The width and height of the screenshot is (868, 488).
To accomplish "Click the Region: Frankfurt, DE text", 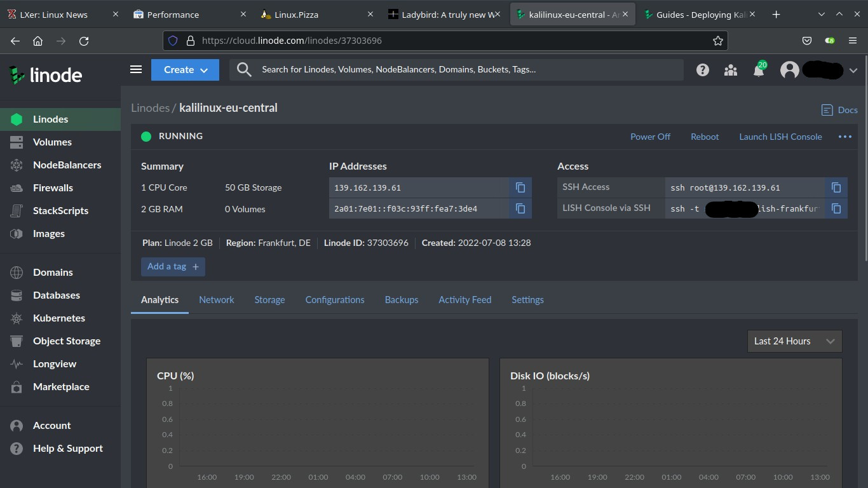I will pos(268,243).
